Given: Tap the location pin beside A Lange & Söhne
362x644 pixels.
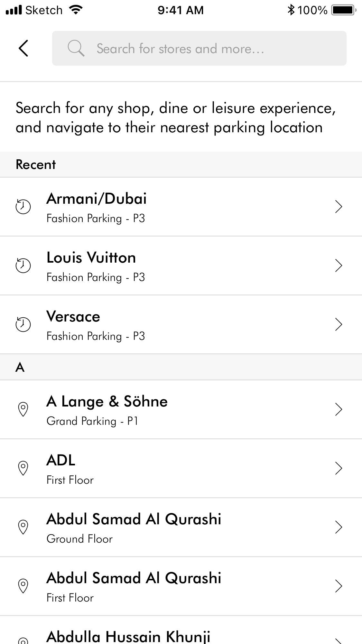Looking at the screenshot, I should pyautogui.click(x=23, y=409).
